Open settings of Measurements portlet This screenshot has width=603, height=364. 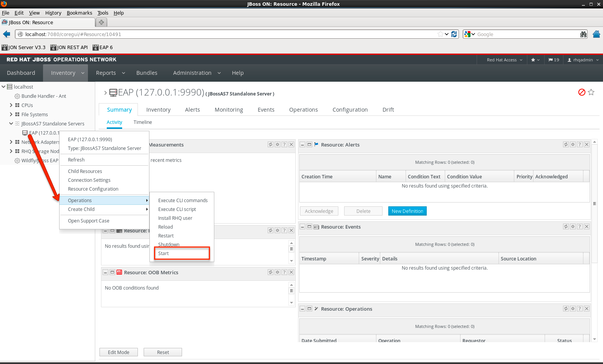coord(277,145)
